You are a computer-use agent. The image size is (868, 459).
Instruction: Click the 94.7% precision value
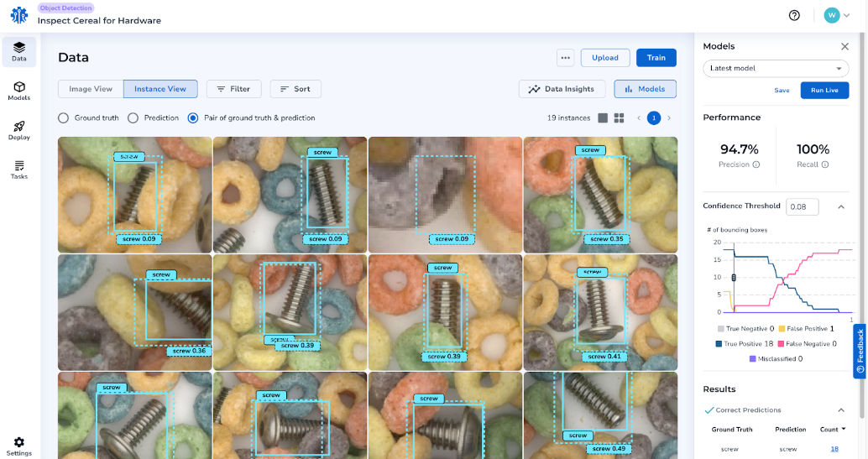(739, 149)
